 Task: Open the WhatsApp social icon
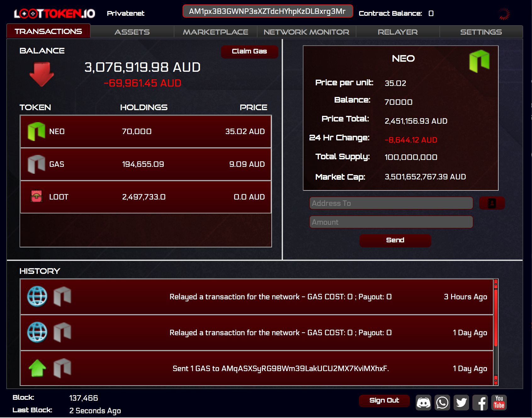coord(442,403)
